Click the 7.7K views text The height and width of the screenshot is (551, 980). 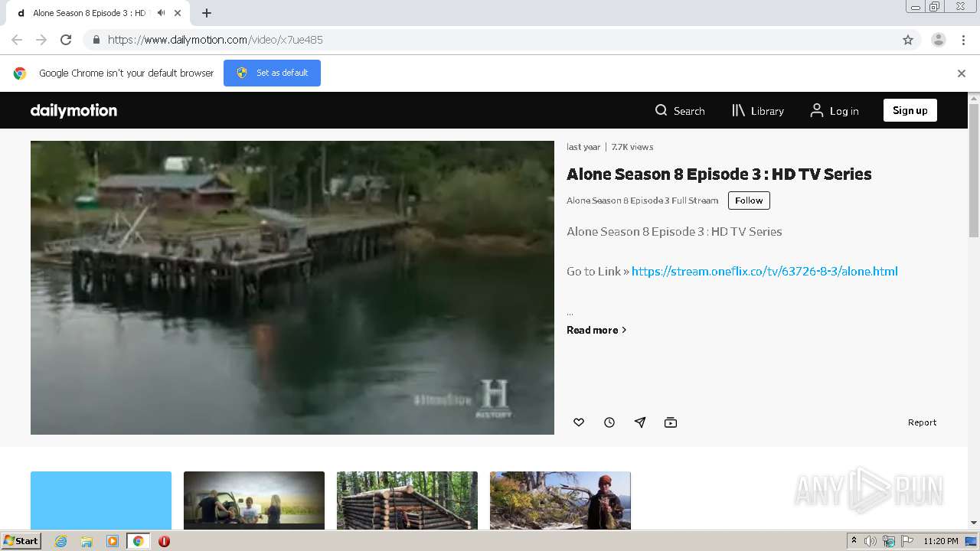[x=632, y=147]
